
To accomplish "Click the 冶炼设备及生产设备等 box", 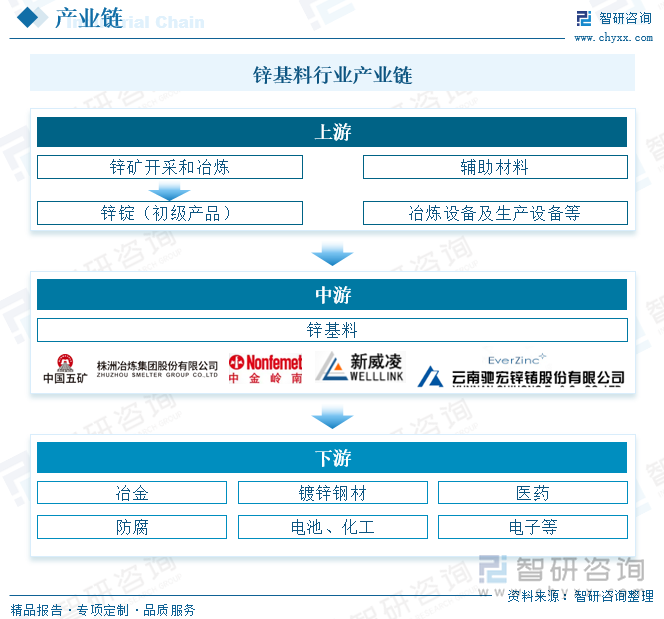I will (x=495, y=213).
